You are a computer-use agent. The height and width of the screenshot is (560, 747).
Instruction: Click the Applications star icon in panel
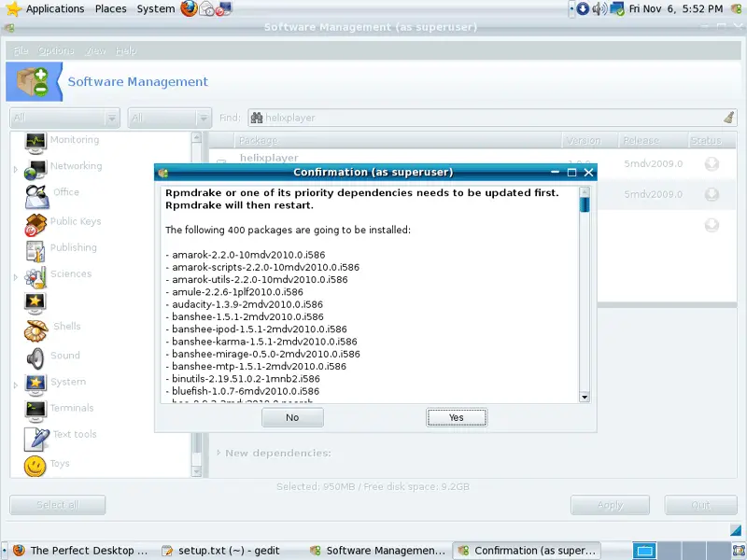tap(13, 8)
